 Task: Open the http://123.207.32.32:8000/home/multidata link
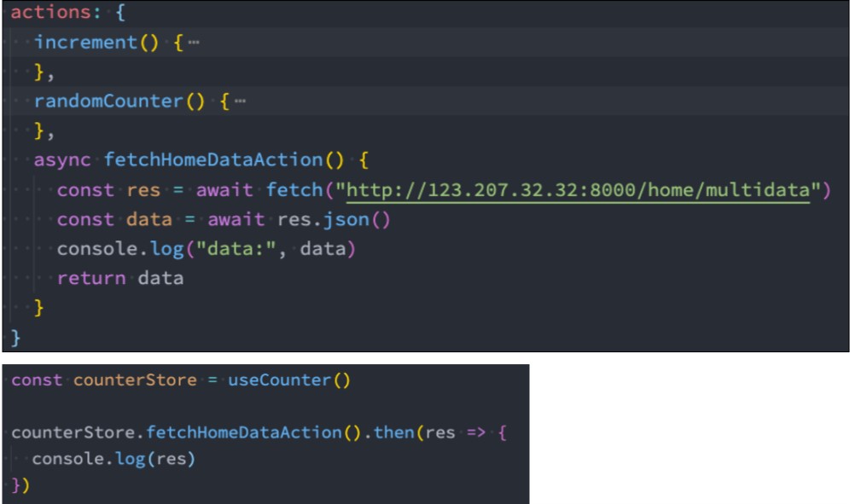point(578,190)
